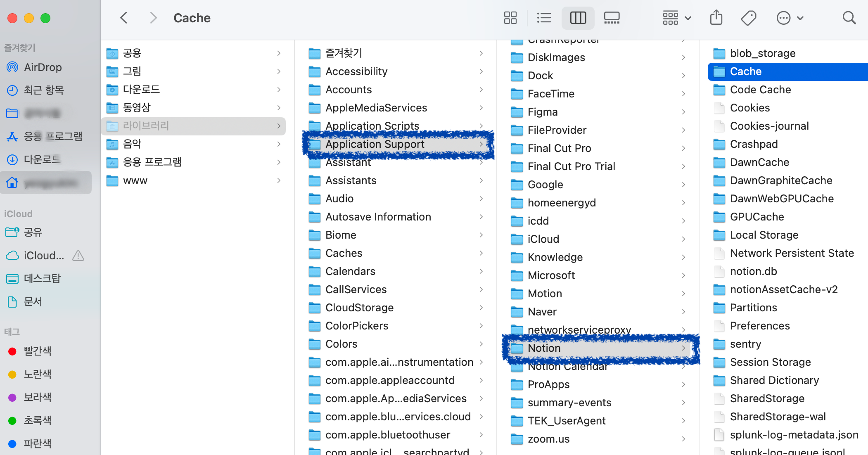Select column view mode
The height and width of the screenshot is (455, 868).
[578, 18]
